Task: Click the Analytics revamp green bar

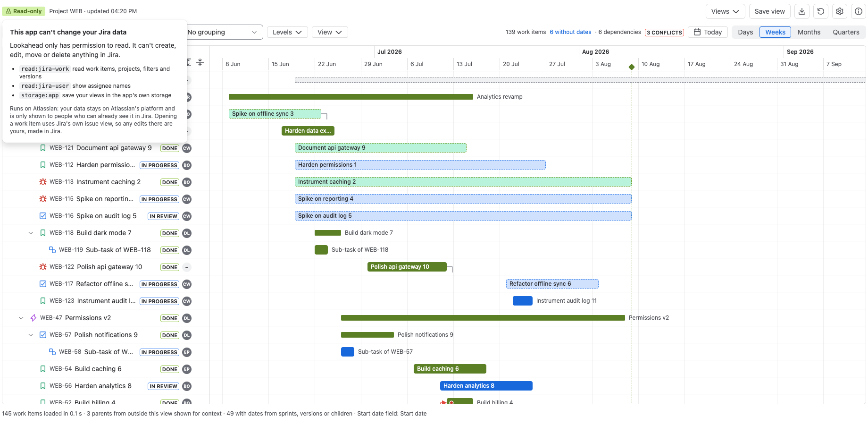Action: click(x=351, y=97)
